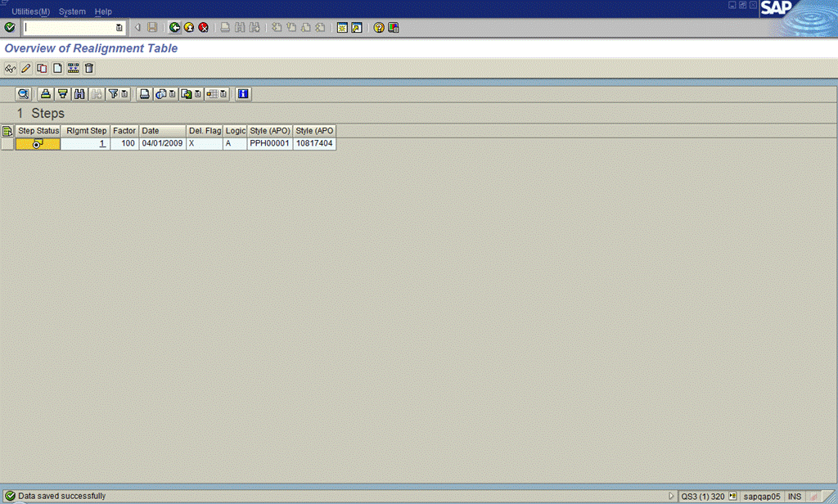Go back using the green Back arrow

[174, 27]
